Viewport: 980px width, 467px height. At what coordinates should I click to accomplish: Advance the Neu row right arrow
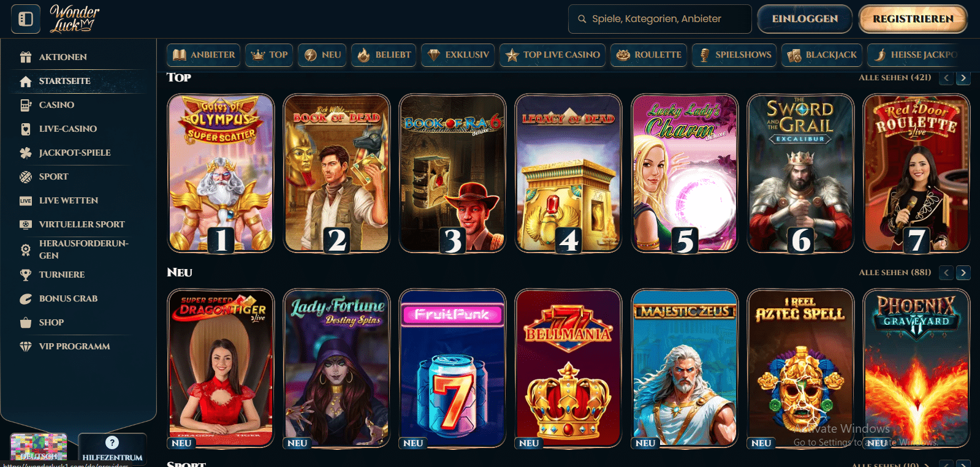coord(963,273)
